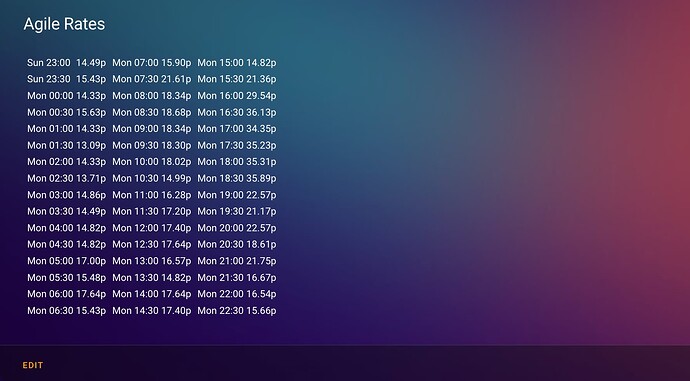Select the Mon 22:30 15.66p rate
The image size is (690, 381).
click(x=237, y=311)
